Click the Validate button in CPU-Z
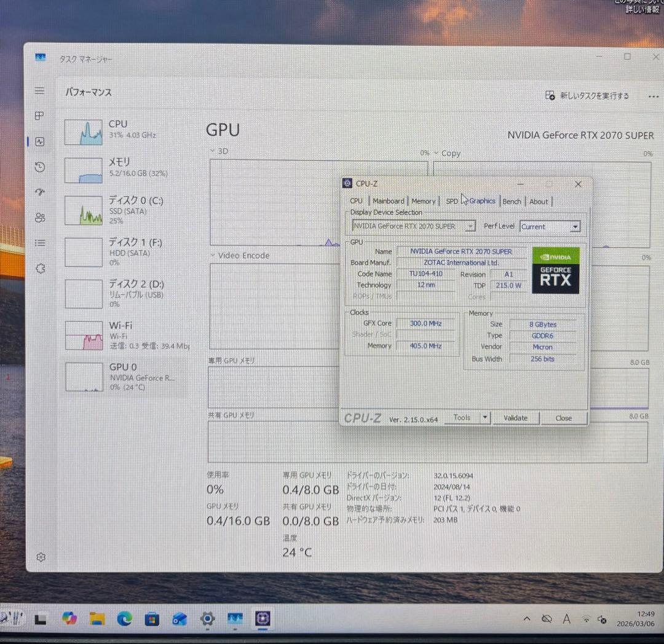The image size is (664, 644). 515,418
